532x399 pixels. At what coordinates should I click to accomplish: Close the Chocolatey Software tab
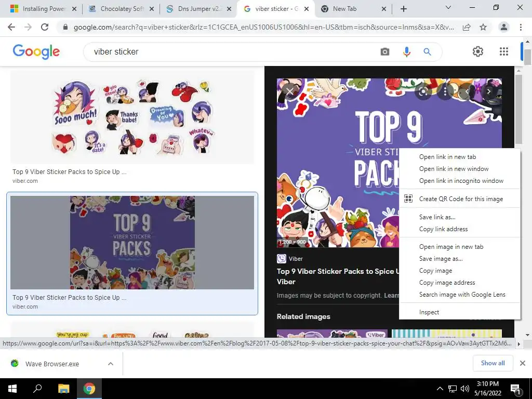coord(152,9)
